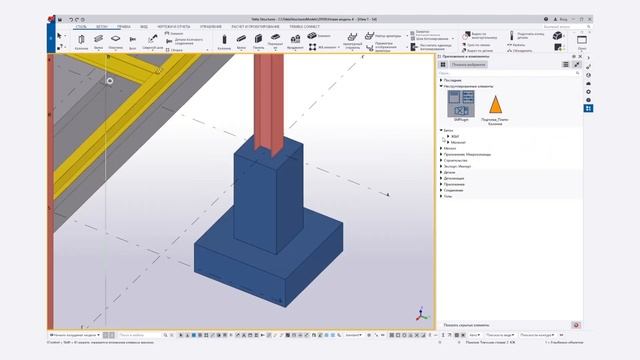Screen dimensions: 640x360
Task: Click the globe icon on the side pane
Action: click(x=588, y=75)
